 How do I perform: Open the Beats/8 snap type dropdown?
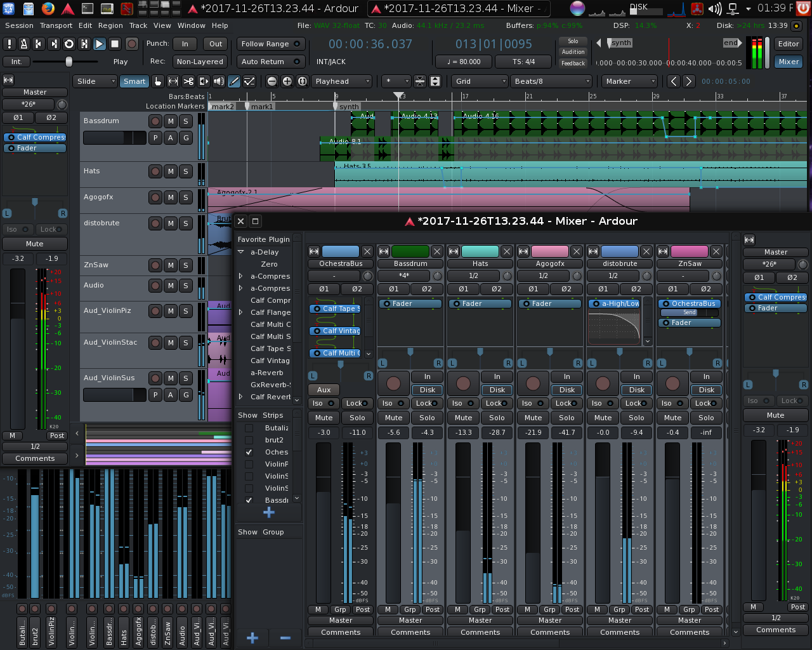pyautogui.click(x=551, y=81)
